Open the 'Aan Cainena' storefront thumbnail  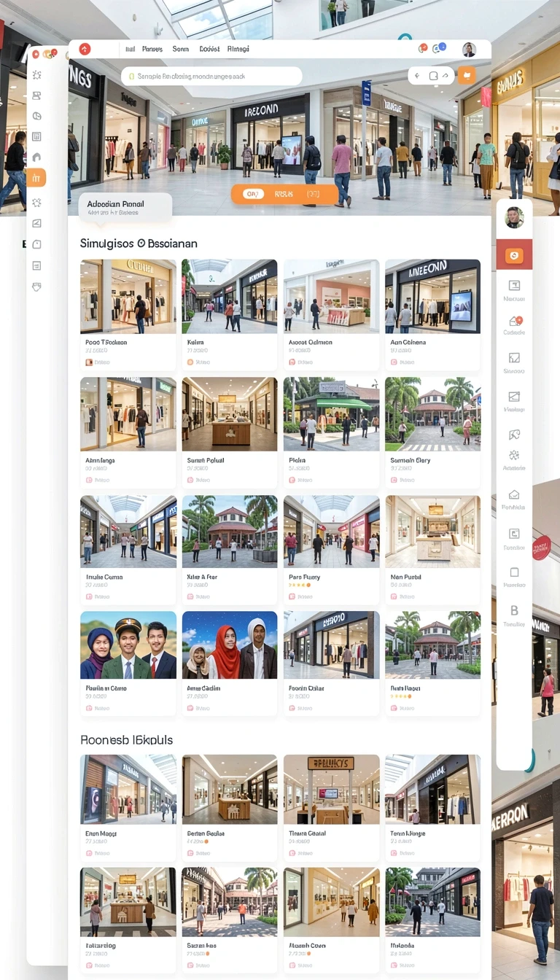pyautogui.click(x=432, y=296)
